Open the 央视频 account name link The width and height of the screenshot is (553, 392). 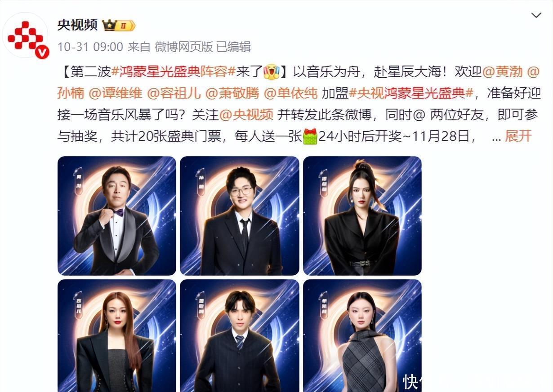point(77,25)
